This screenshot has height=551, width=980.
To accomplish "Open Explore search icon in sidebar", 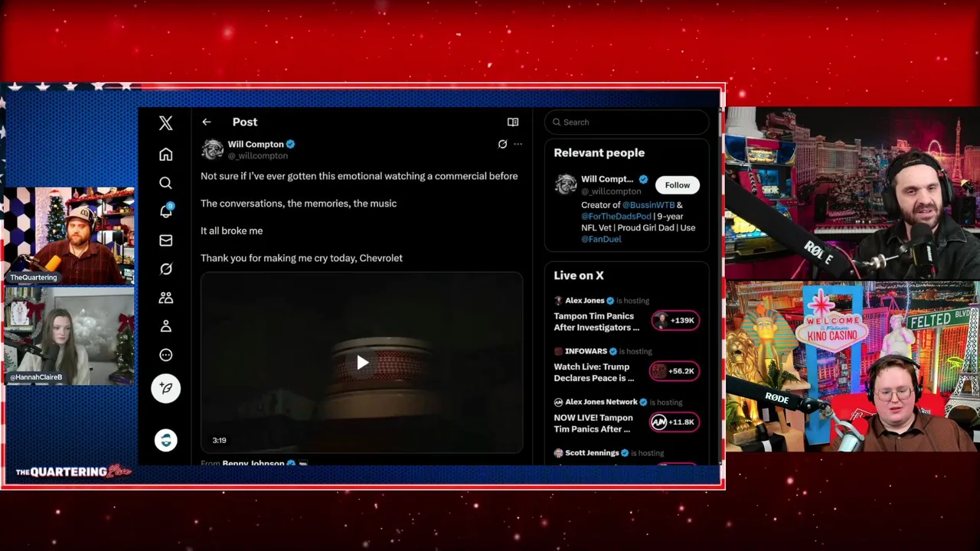I will tap(165, 183).
